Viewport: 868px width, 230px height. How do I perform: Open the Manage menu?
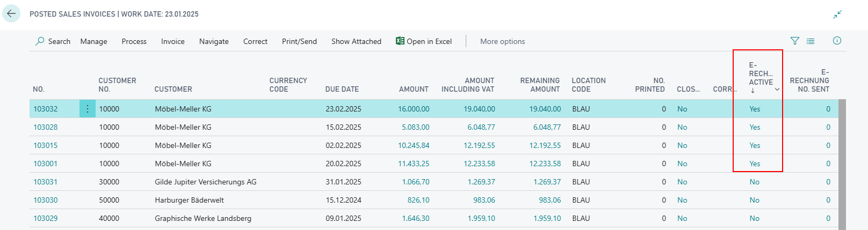point(93,41)
